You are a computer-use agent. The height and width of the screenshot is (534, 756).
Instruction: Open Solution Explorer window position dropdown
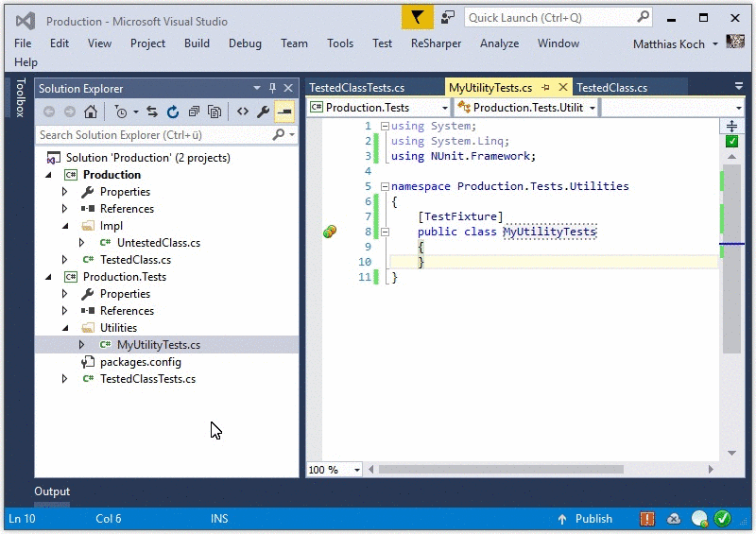coord(257,88)
